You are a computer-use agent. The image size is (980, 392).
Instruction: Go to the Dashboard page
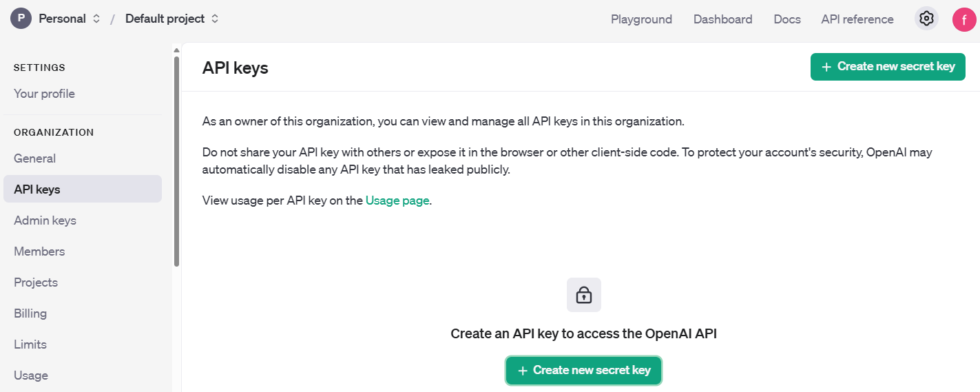coord(722,19)
